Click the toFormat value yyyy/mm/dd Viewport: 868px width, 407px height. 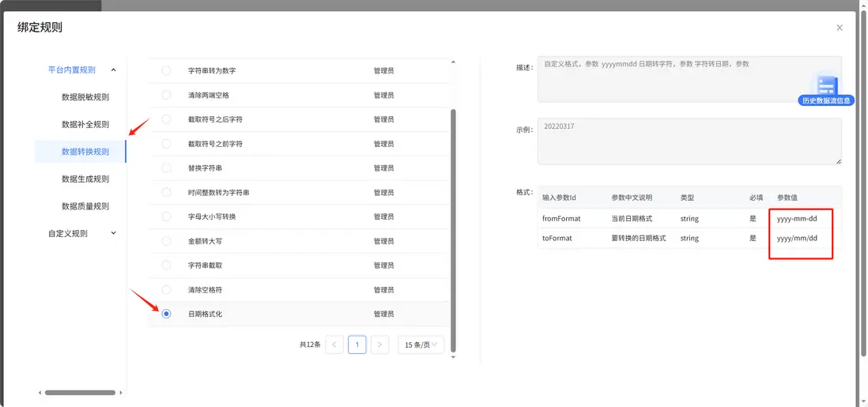pos(797,238)
